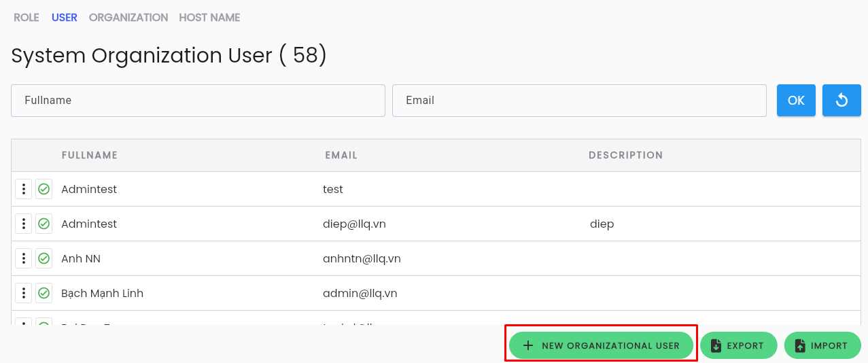Select the name cell Anh NN
Image resolution: width=868 pixels, height=363 pixels.
(81, 258)
